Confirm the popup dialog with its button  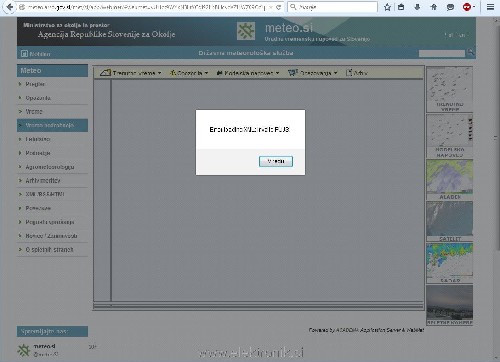pos(276,161)
